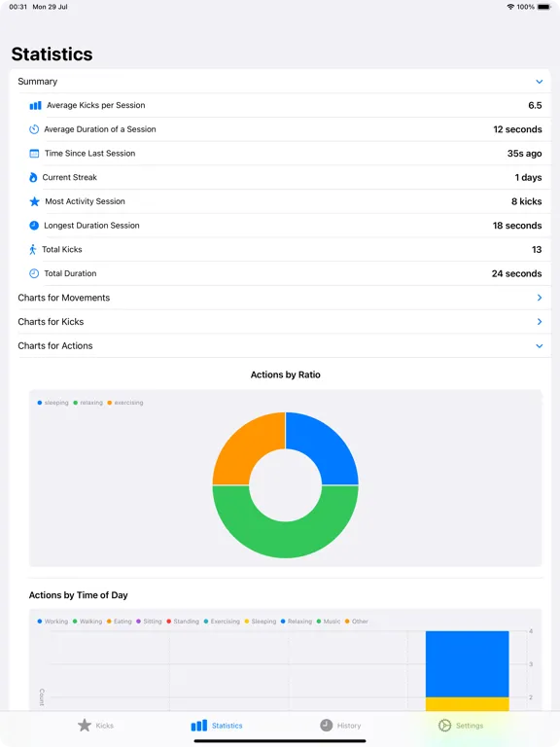Image resolution: width=560 pixels, height=747 pixels.
Task: Open the Kicks tab label
Action: (104, 726)
